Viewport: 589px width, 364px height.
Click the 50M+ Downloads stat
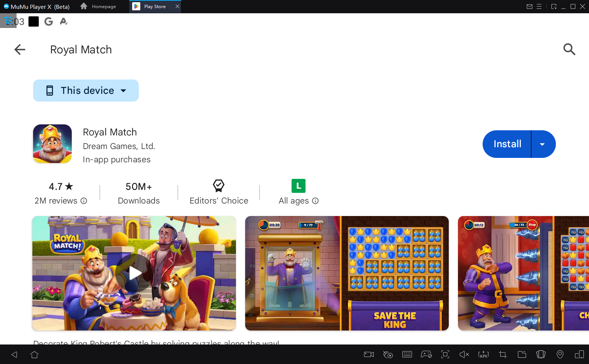pyautogui.click(x=139, y=194)
